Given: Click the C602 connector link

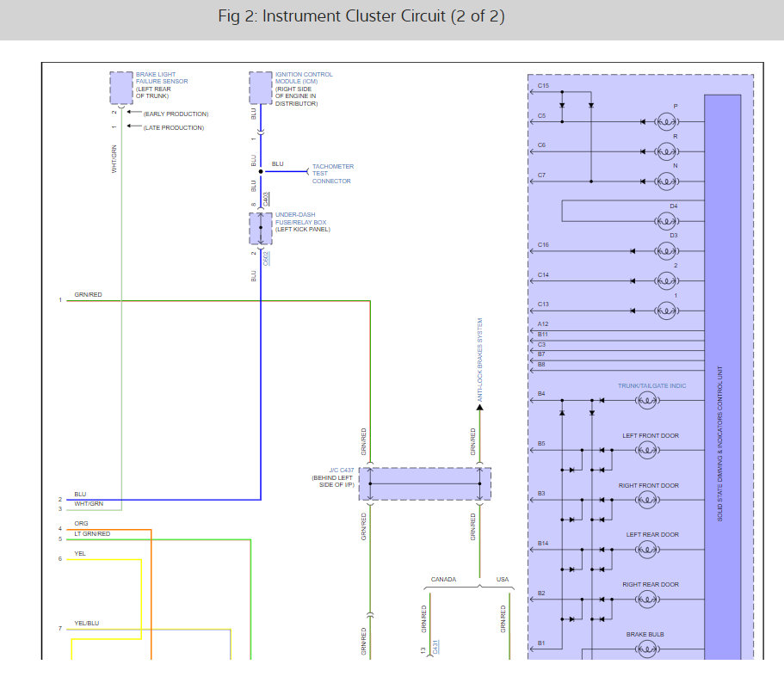Looking at the screenshot, I should 266,258.
